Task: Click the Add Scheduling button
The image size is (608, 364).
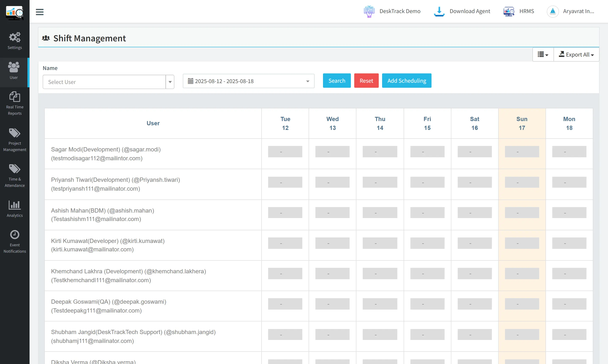Action: point(406,80)
